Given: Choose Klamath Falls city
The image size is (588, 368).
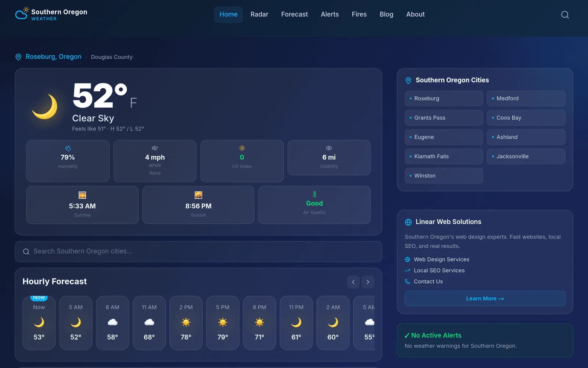Looking at the screenshot, I should [x=444, y=156].
